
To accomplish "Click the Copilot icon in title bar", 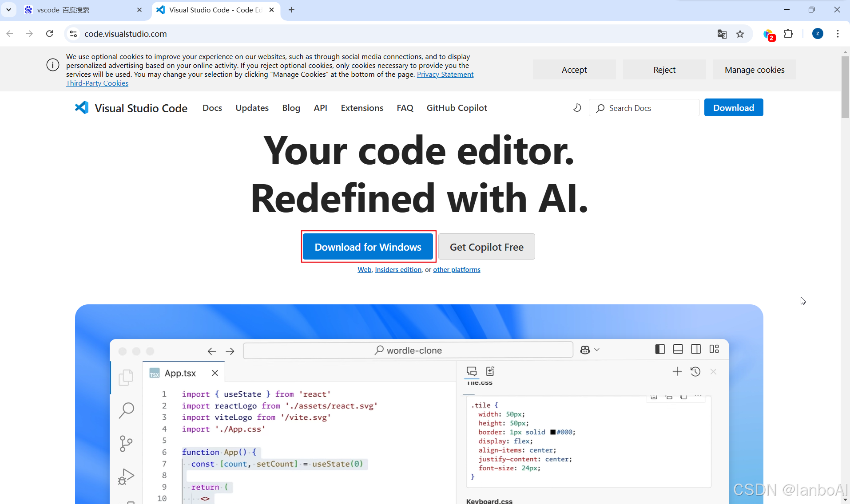I will click(x=585, y=350).
